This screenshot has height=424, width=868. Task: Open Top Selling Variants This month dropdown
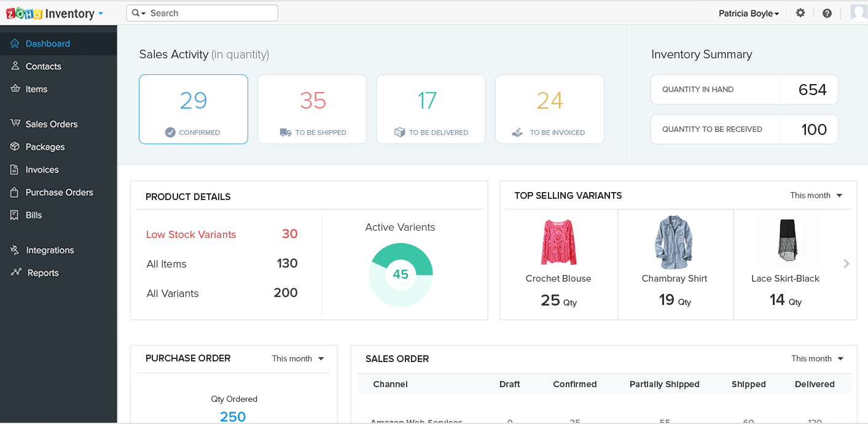point(816,196)
